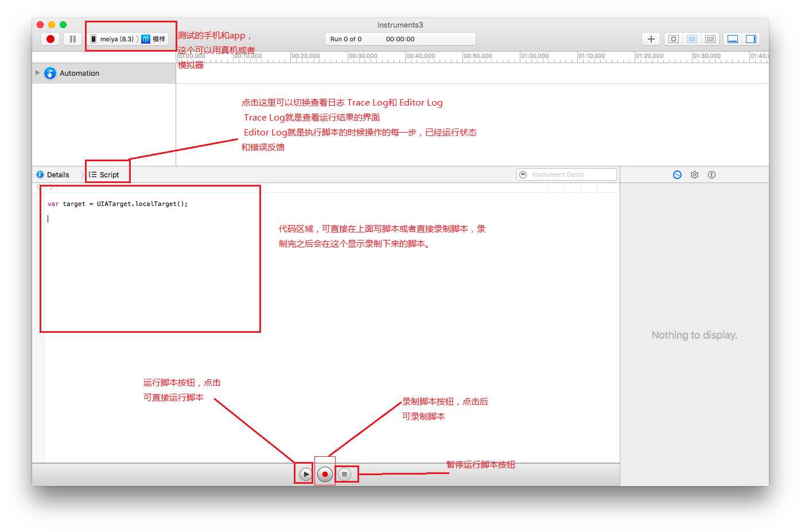The image size is (801, 532).
Task: Click the 01:00.000 timeline ruler mark
Action: (x=535, y=56)
